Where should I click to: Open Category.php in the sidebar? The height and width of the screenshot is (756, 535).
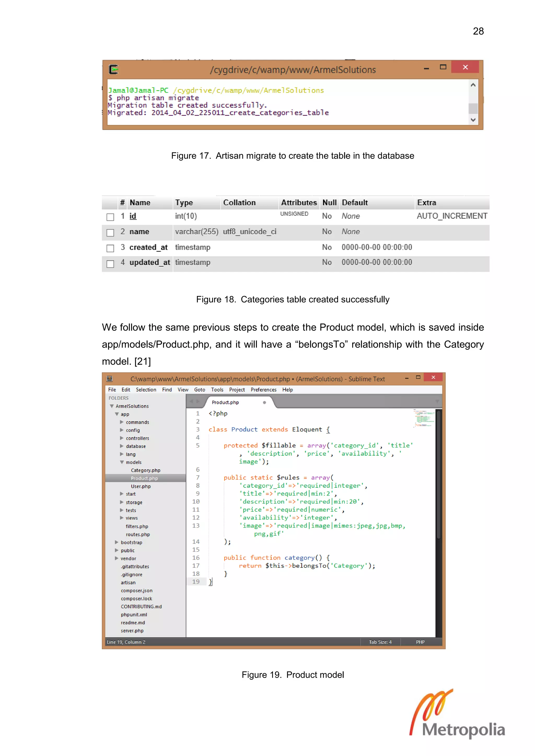146,470
